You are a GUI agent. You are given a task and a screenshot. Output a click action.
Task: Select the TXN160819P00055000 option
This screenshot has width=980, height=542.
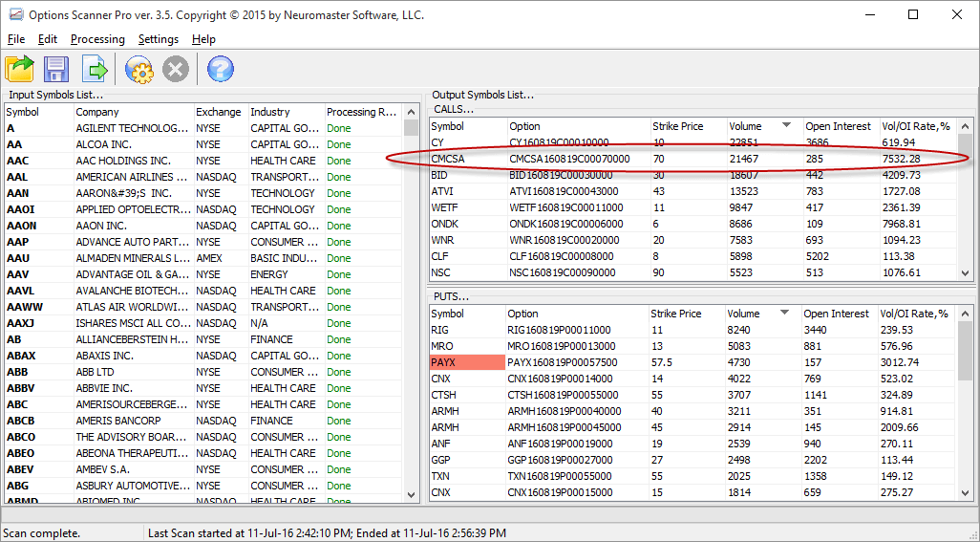pyautogui.click(x=560, y=476)
